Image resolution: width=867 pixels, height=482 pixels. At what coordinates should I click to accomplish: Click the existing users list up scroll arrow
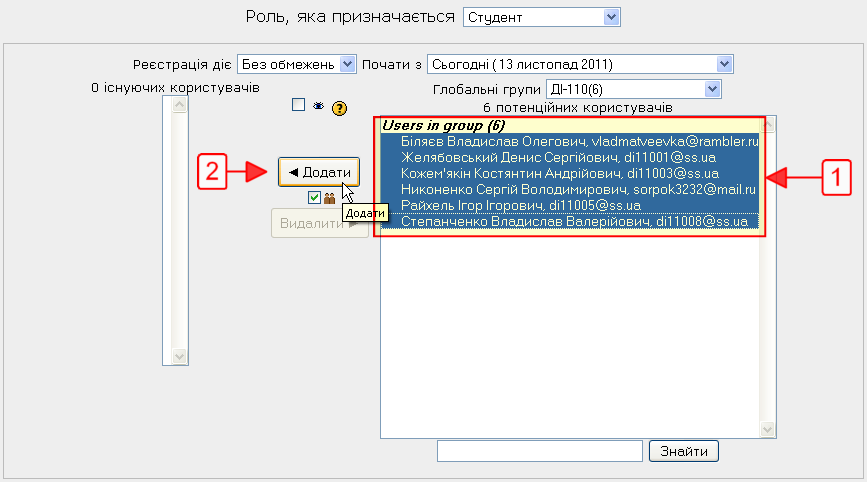pos(179,104)
